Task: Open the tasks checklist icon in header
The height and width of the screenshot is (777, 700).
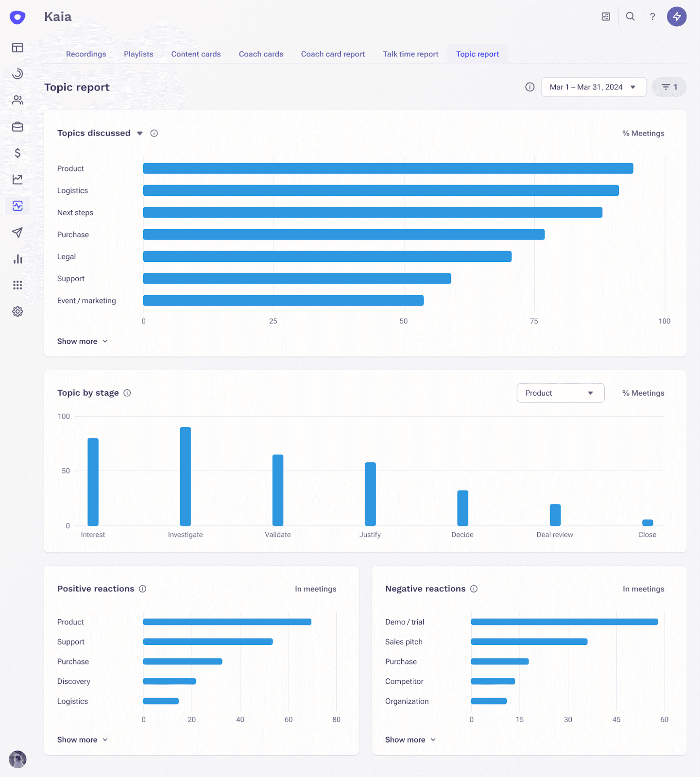Action: [606, 17]
